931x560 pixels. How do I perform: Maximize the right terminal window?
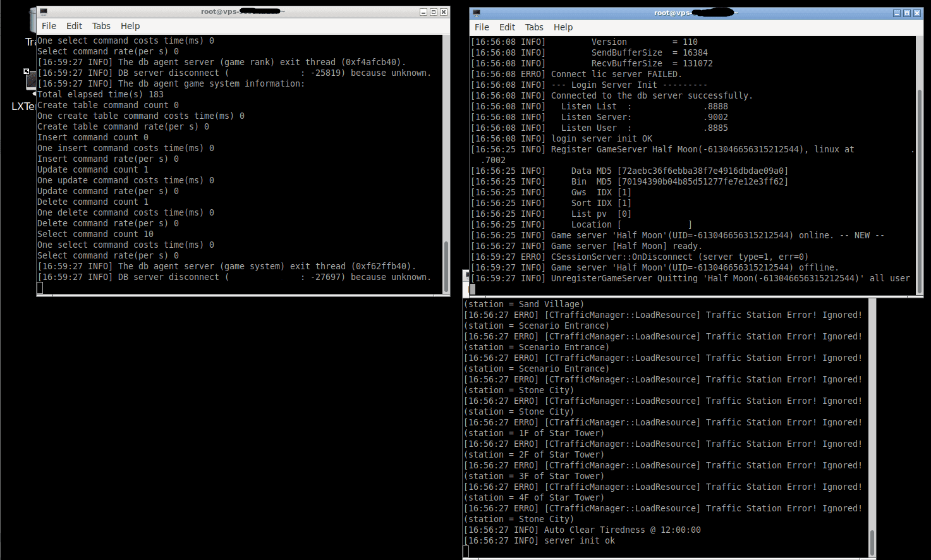[907, 13]
